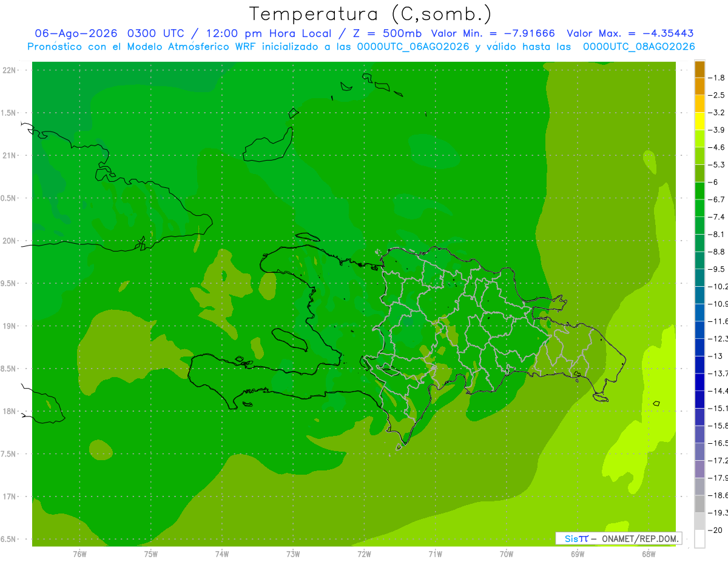728x562 pixels.
Task: Click the '71W' longitude label
Action: tap(435, 554)
